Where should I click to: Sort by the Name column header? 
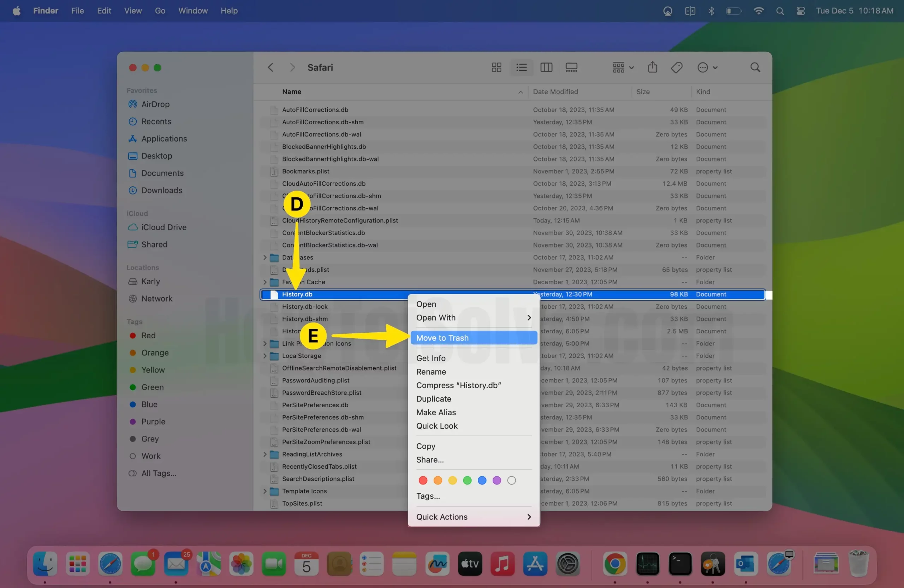click(391, 91)
